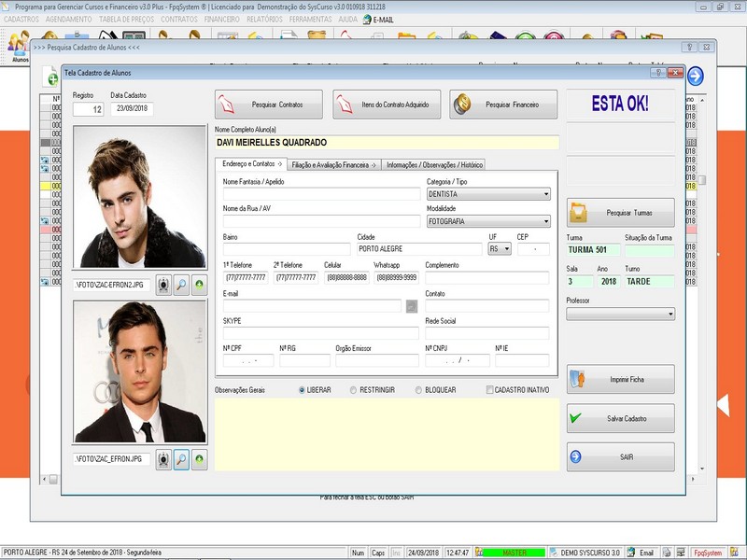
Task: Click the monitor icon in status bar
Action: click(x=681, y=553)
